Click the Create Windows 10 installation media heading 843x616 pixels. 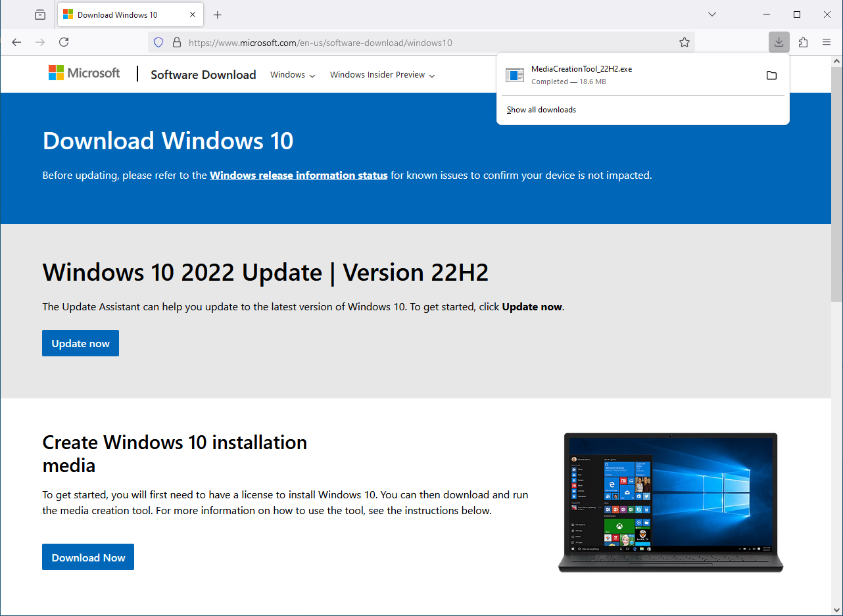tap(175, 454)
